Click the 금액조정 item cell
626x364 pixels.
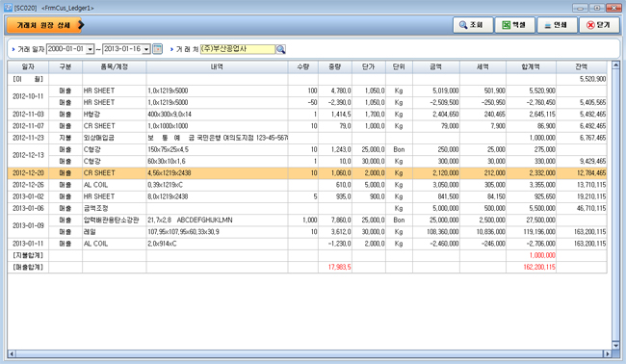(x=115, y=208)
